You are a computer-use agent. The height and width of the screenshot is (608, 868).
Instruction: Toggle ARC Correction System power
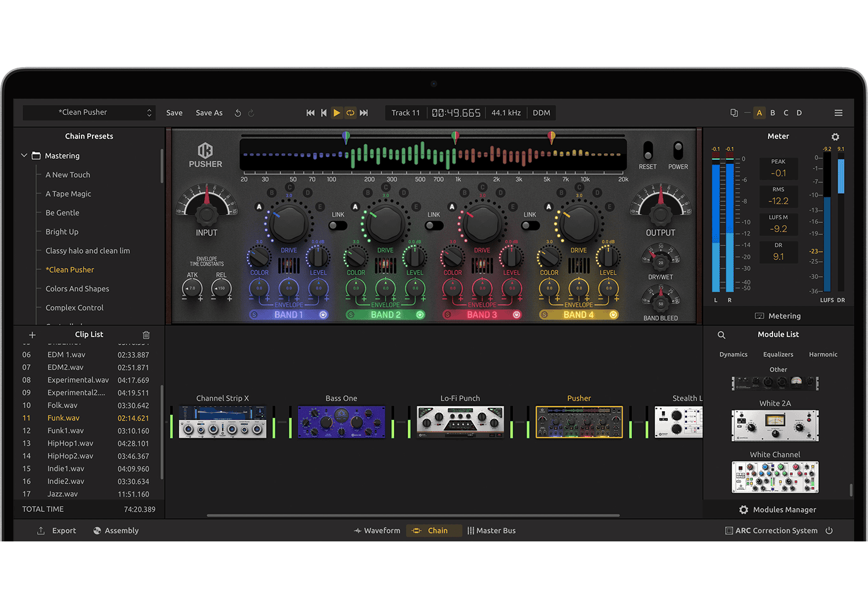tap(829, 530)
